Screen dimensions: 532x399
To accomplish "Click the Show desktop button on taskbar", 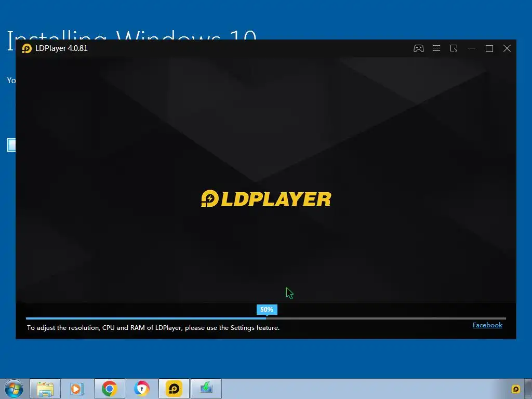I will click(x=528, y=389).
